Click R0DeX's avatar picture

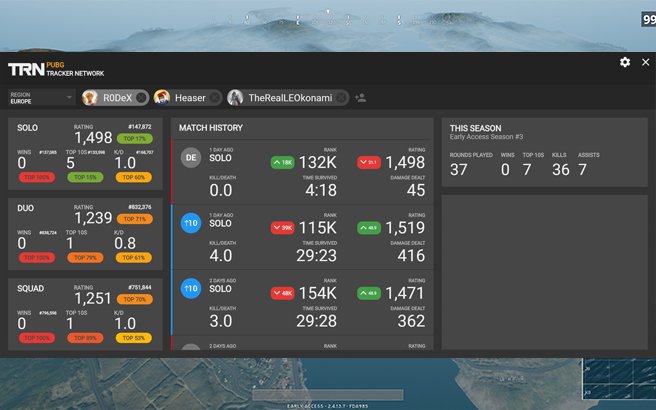coord(90,98)
